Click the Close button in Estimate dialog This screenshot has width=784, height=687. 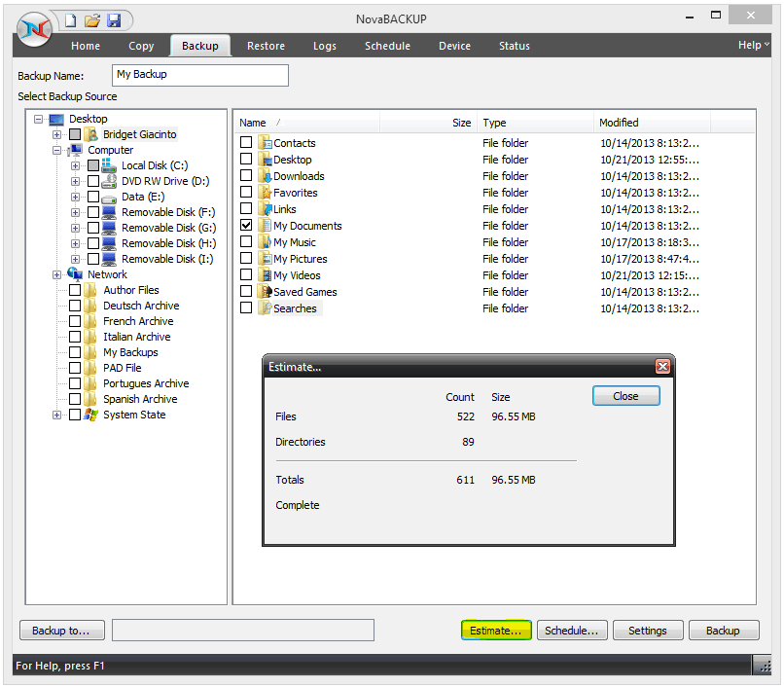626,396
